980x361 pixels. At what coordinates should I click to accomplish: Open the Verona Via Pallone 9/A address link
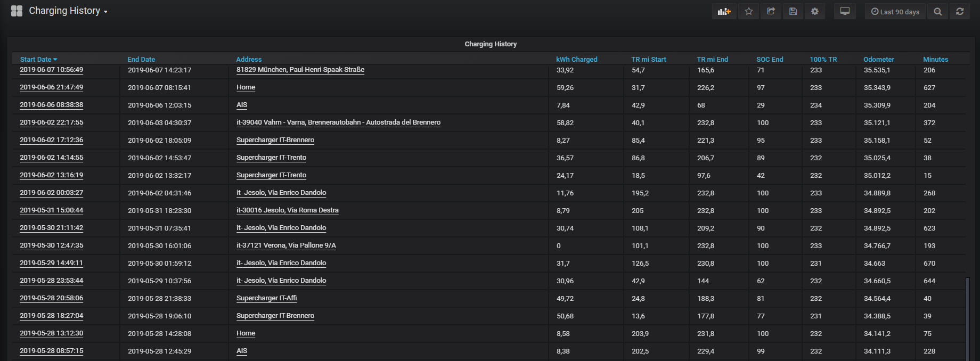coord(286,245)
